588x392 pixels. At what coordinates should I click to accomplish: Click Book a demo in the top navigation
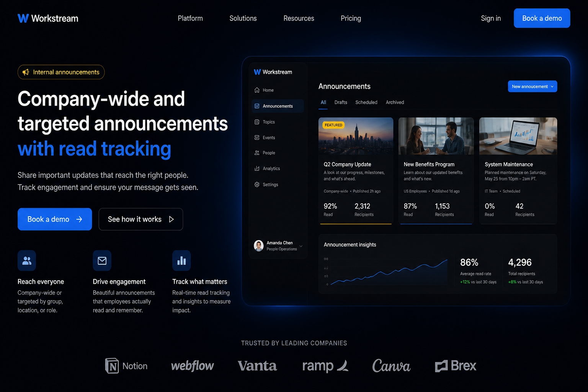point(542,18)
